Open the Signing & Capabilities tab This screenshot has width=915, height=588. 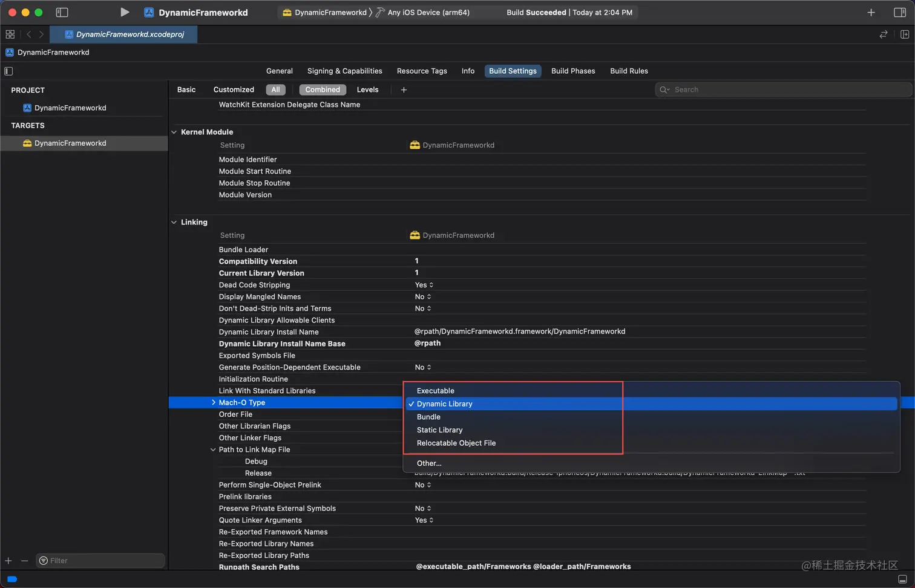(x=345, y=71)
